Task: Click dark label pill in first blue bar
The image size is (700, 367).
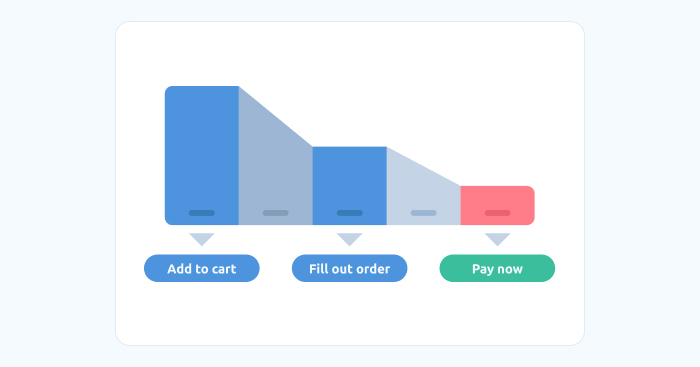Action: tap(202, 213)
